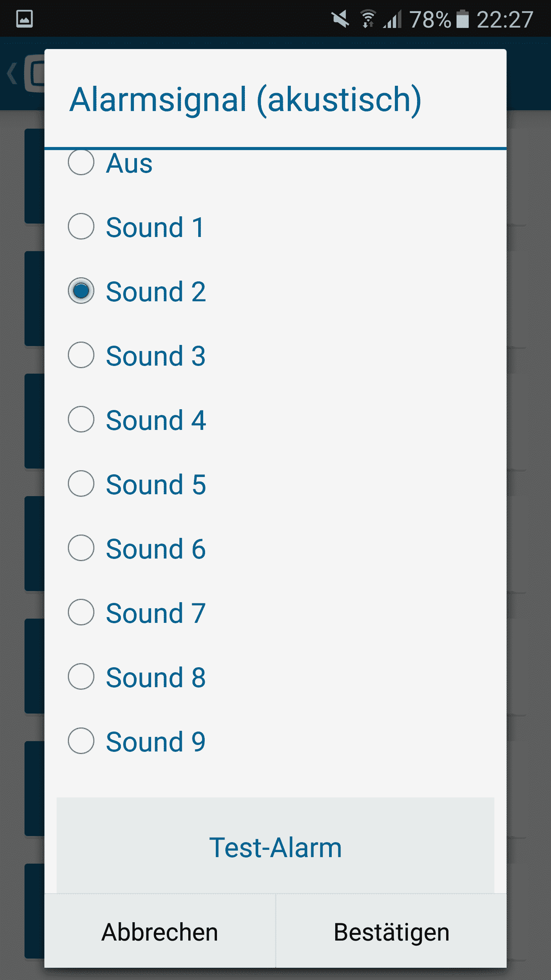Screen dimensions: 551x980
Task: Tap the battery status icon
Action: pyautogui.click(x=462, y=19)
